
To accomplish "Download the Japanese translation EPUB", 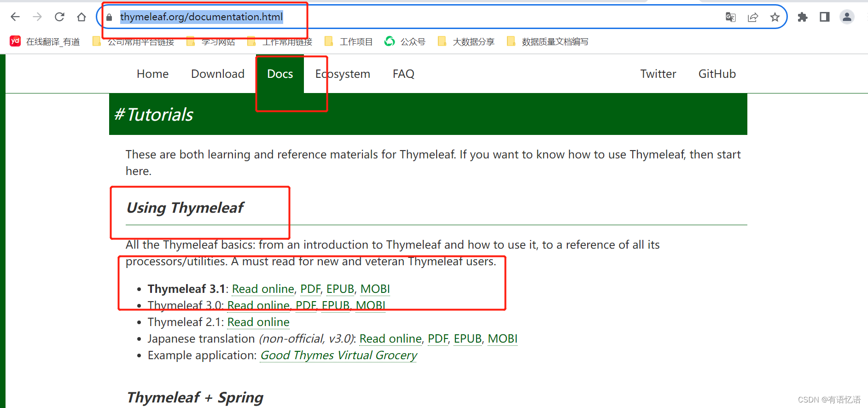I will tap(468, 338).
